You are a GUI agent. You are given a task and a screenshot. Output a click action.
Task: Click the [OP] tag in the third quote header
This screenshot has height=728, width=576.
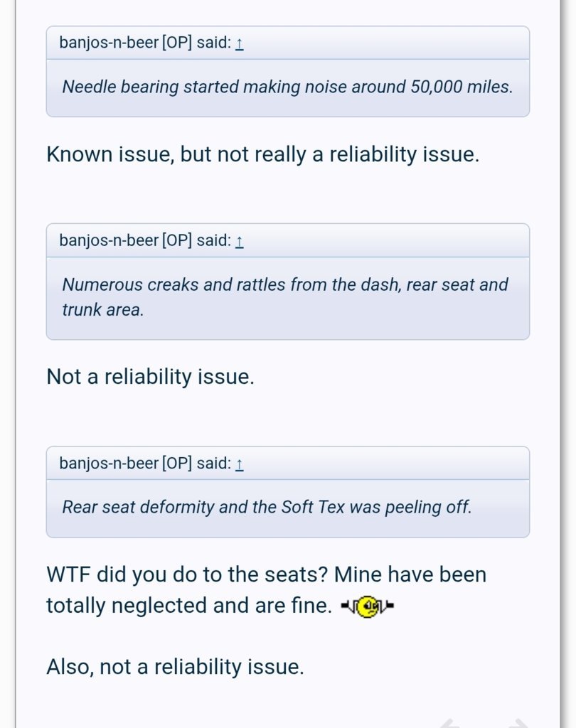pos(176,464)
